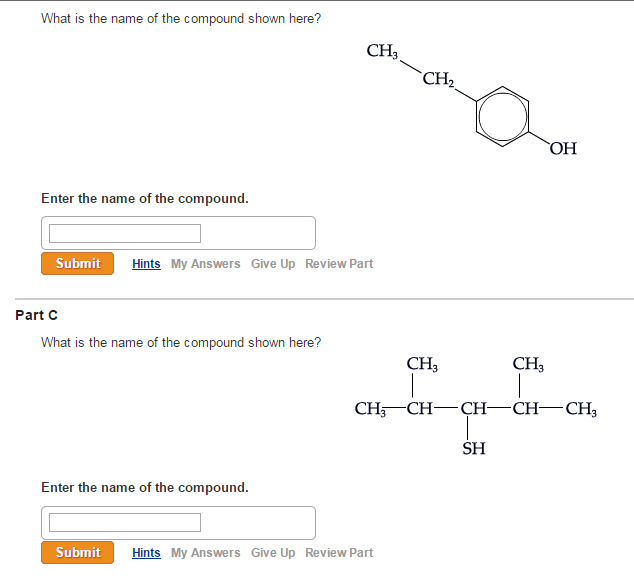Click Give Up above the Part C heading

(x=273, y=264)
